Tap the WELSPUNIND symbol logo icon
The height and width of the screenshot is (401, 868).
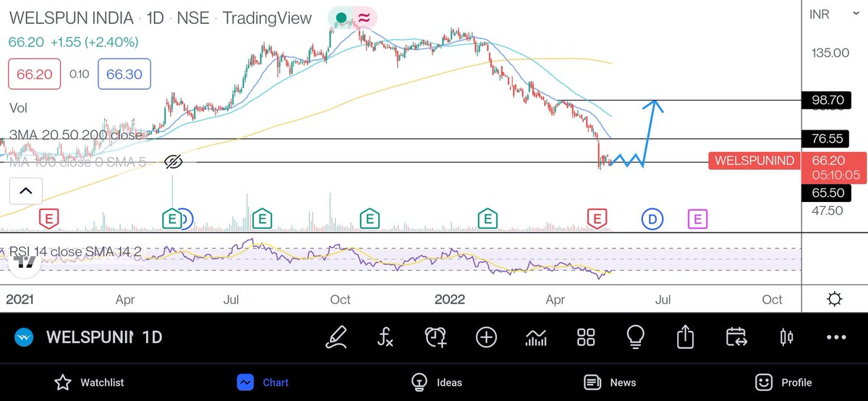pos(23,337)
